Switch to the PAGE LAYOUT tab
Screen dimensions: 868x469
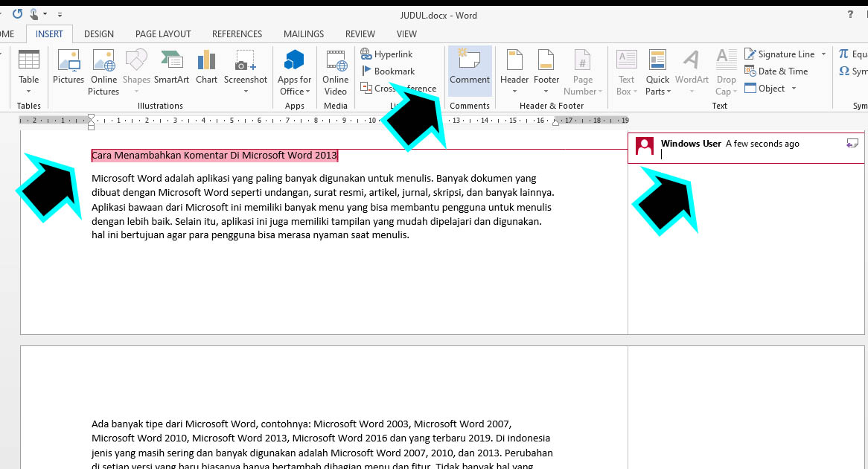coord(163,33)
